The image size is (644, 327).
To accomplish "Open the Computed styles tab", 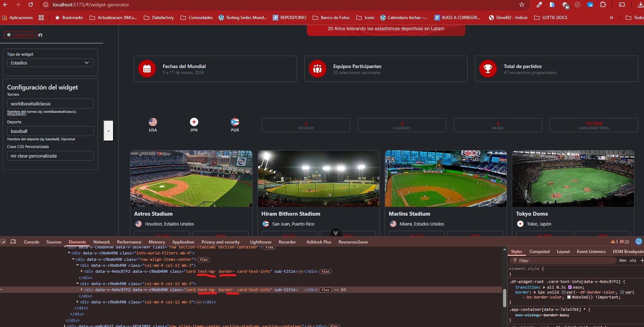I will pos(539,252).
